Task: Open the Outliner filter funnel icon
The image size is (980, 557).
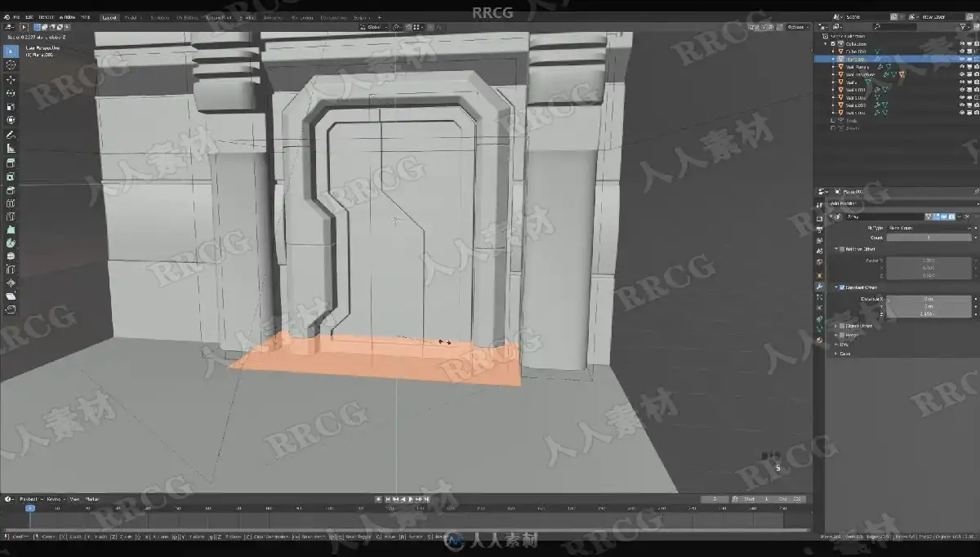Action: [963, 27]
